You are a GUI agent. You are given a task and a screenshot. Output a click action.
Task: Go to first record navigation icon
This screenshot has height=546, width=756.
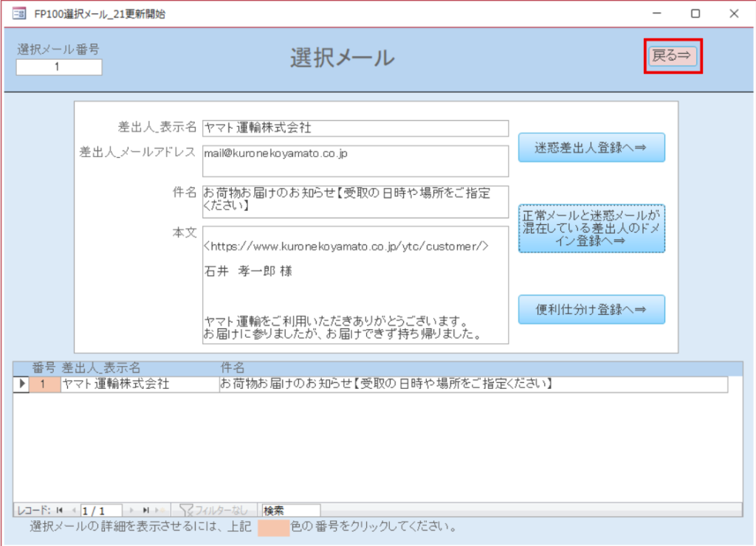coord(60,511)
